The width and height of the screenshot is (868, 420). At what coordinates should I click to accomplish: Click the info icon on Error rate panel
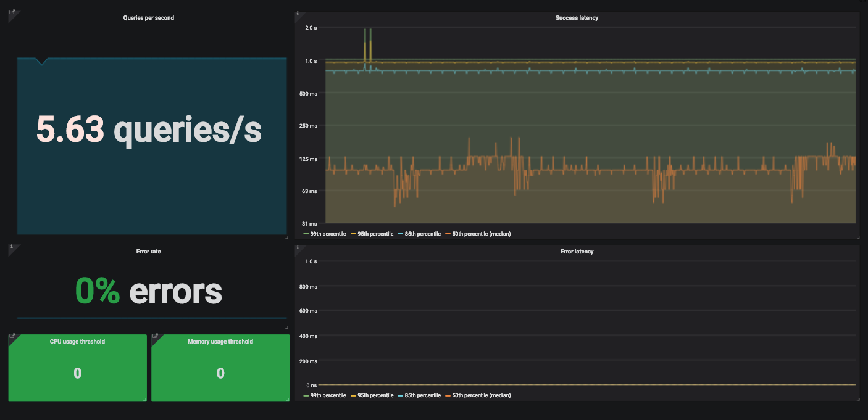pyautogui.click(x=11, y=246)
